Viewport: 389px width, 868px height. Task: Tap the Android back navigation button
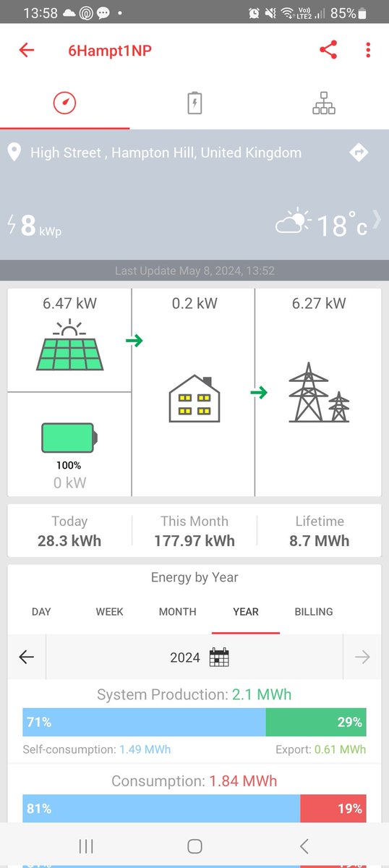[304, 846]
